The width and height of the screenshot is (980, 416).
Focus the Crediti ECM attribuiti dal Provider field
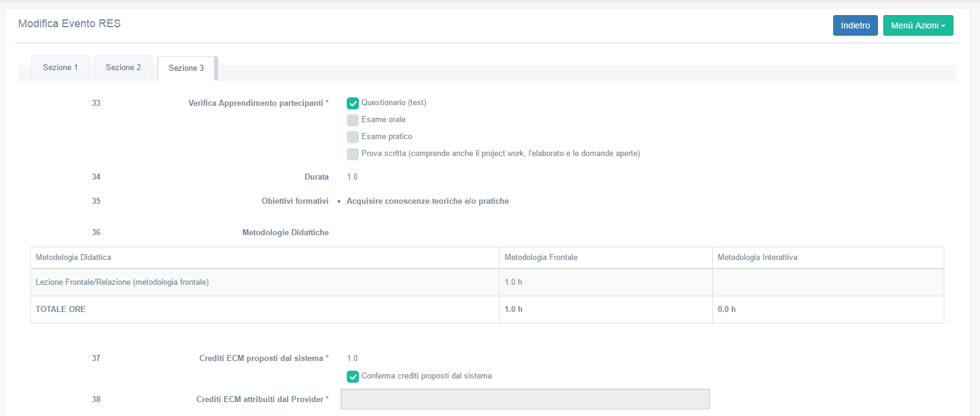point(524,399)
